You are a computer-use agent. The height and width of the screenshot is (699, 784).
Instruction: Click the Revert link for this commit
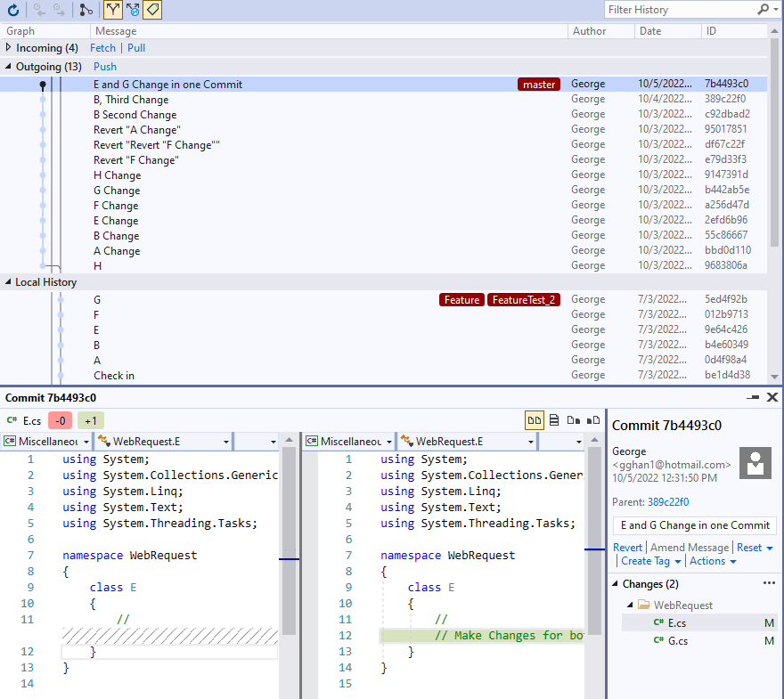coord(627,548)
